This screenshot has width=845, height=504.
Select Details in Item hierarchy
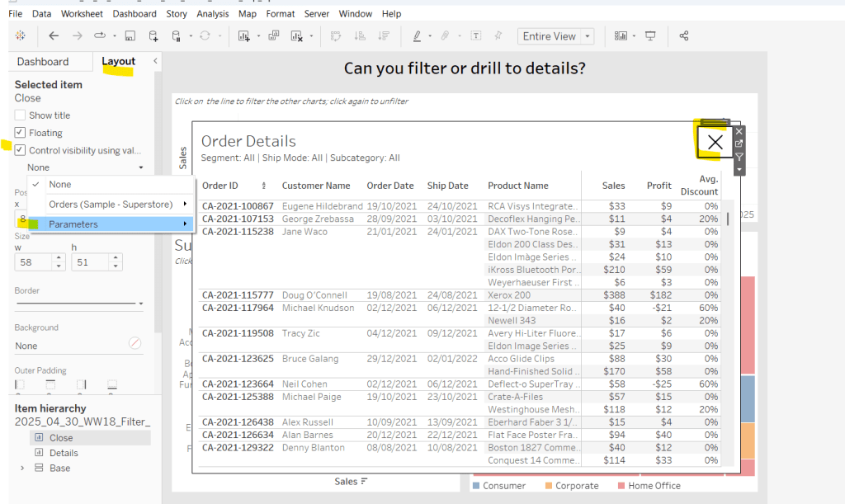coord(64,453)
